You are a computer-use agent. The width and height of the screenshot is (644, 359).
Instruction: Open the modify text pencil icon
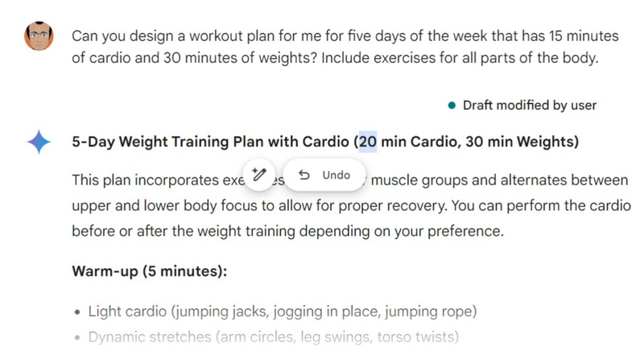click(x=259, y=175)
